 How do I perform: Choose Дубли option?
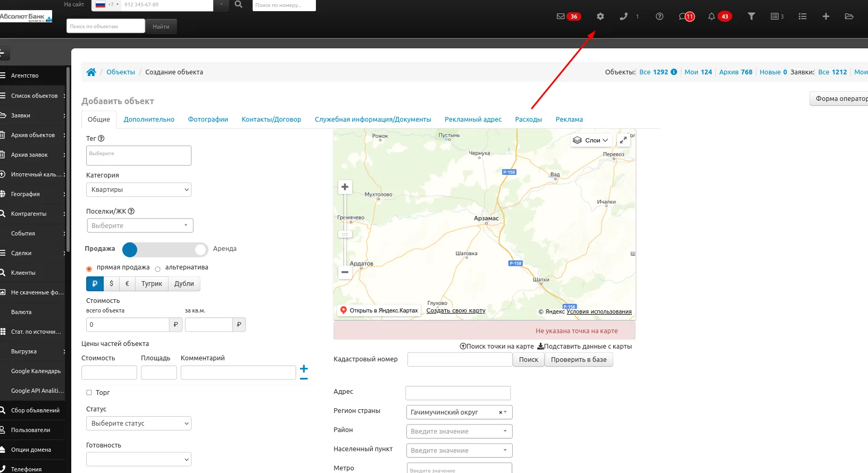click(x=184, y=284)
